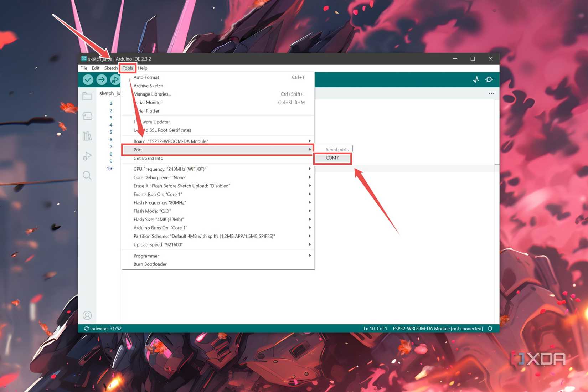Select Auto Format in Tools menu
The height and width of the screenshot is (392, 588).
pos(218,77)
